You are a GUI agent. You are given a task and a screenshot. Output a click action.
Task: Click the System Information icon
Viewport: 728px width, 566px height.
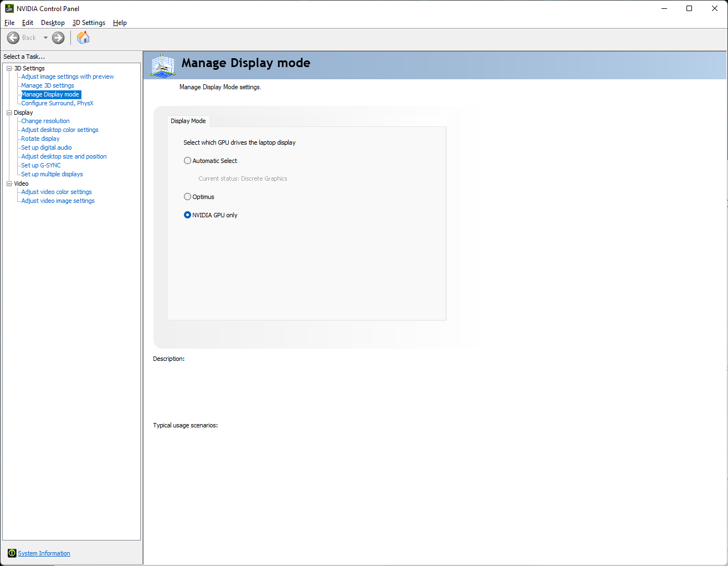(x=12, y=553)
